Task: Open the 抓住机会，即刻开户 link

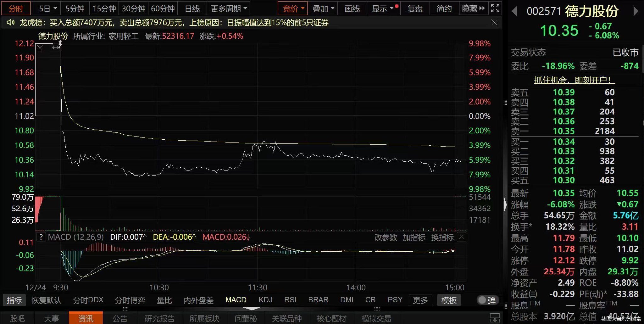Action: [x=574, y=80]
